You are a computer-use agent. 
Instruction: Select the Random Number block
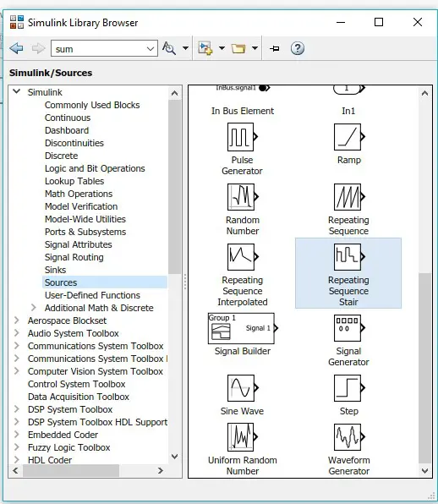tap(242, 209)
